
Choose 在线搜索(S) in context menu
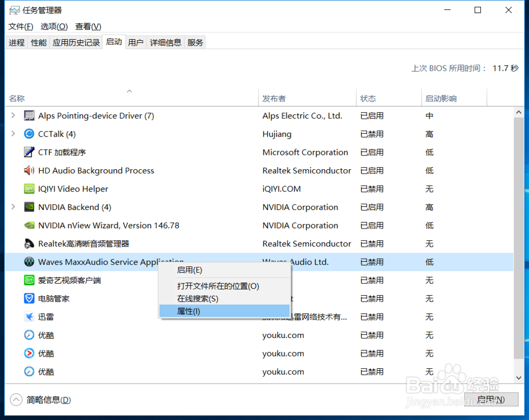[x=224, y=298]
